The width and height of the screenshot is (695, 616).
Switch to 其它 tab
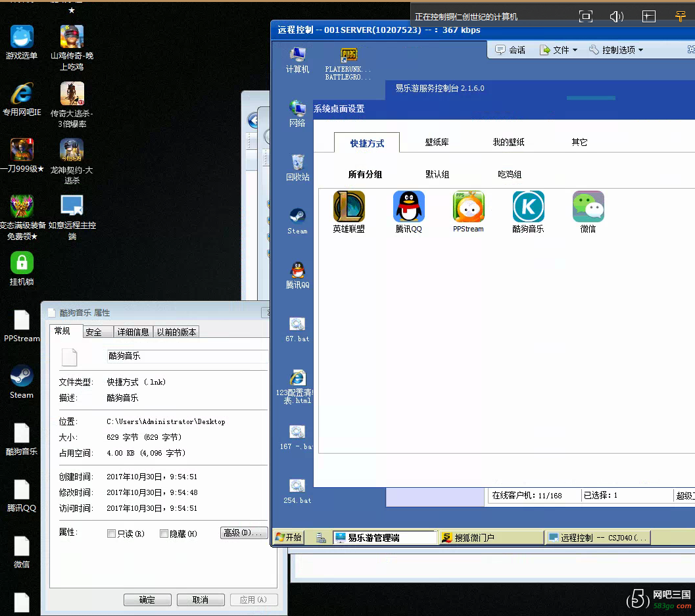pyautogui.click(x=579, y=142)
